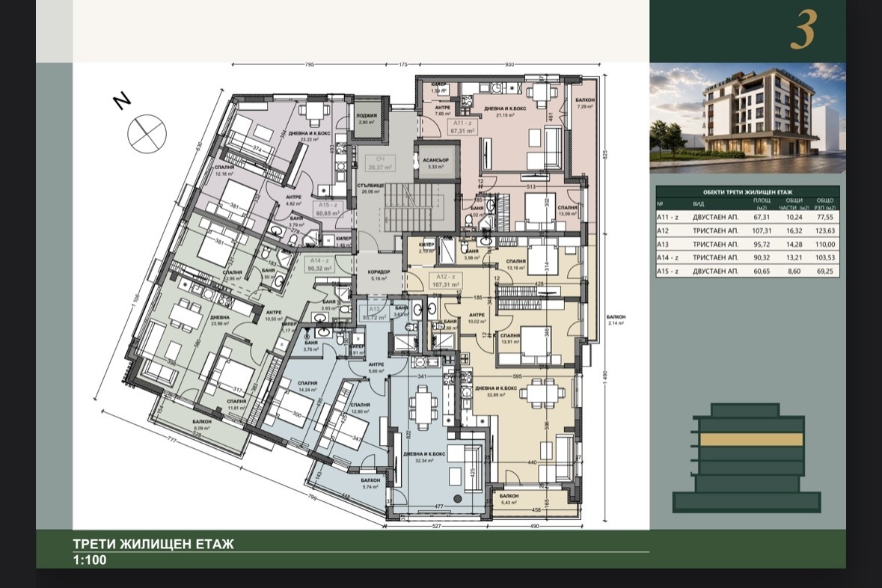Click the АСАНСЬОР elevator box
The height and width of the screenshot is (588, 882).
(435, 162)
